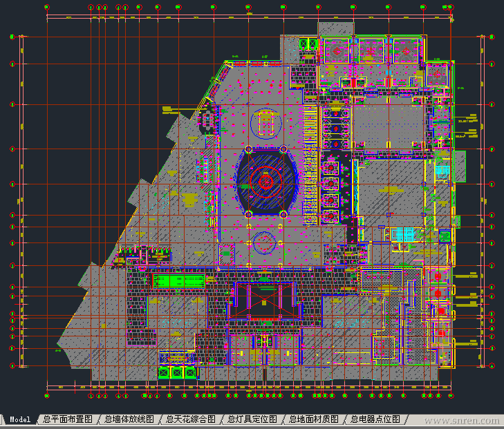
Task: Switch to the Model tab
Action: [x=20, y=419]
